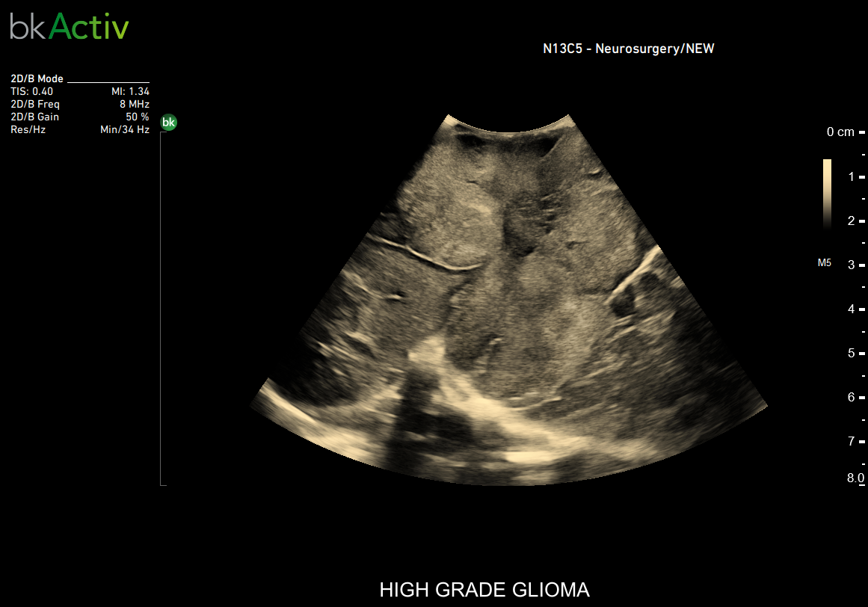Click the 3 cm depth scale tick
The height and width of the screenshot is (607, 868).
856,265
